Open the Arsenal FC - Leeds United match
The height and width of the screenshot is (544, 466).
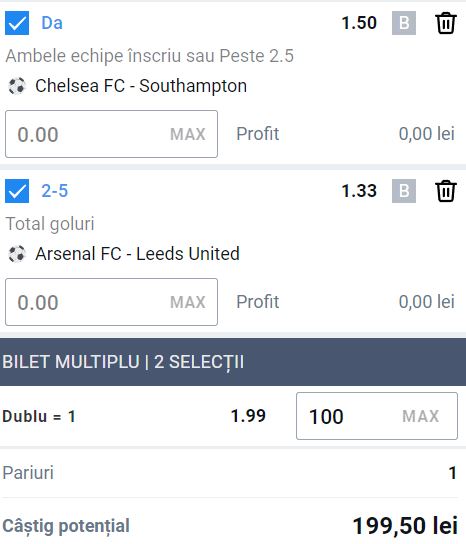tap(137, 254)
